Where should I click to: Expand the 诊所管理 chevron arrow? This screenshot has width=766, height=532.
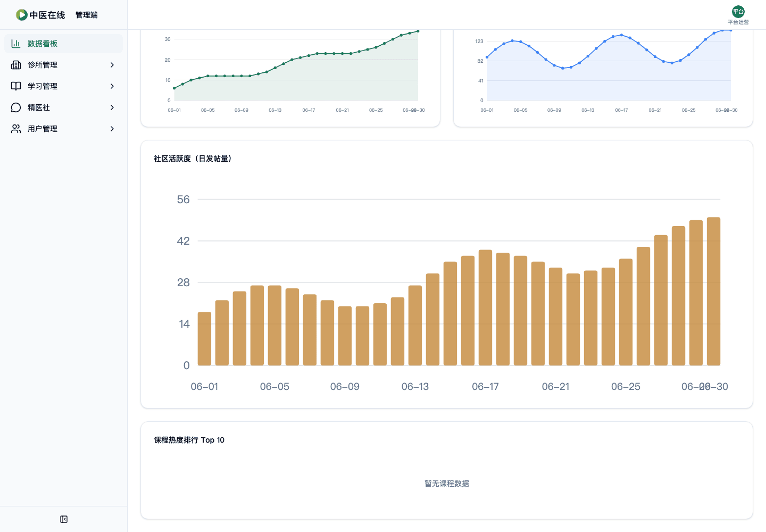[x=112, y=65]
